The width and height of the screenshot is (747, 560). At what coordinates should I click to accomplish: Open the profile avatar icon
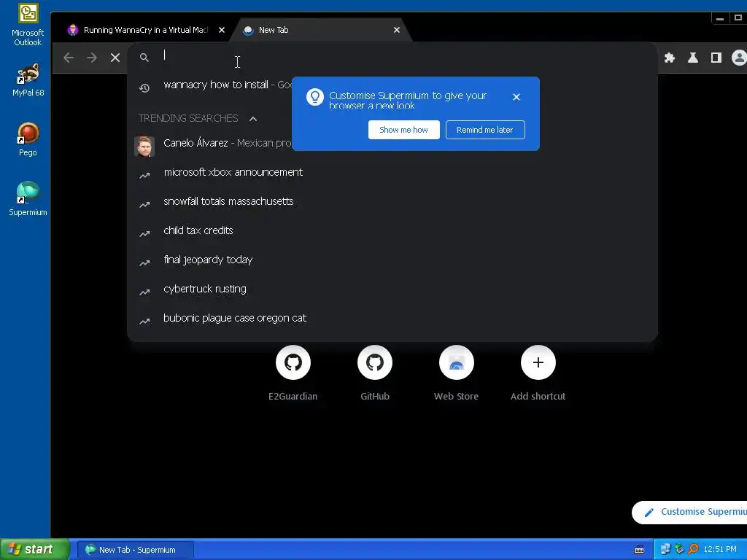tap(739, 58)
